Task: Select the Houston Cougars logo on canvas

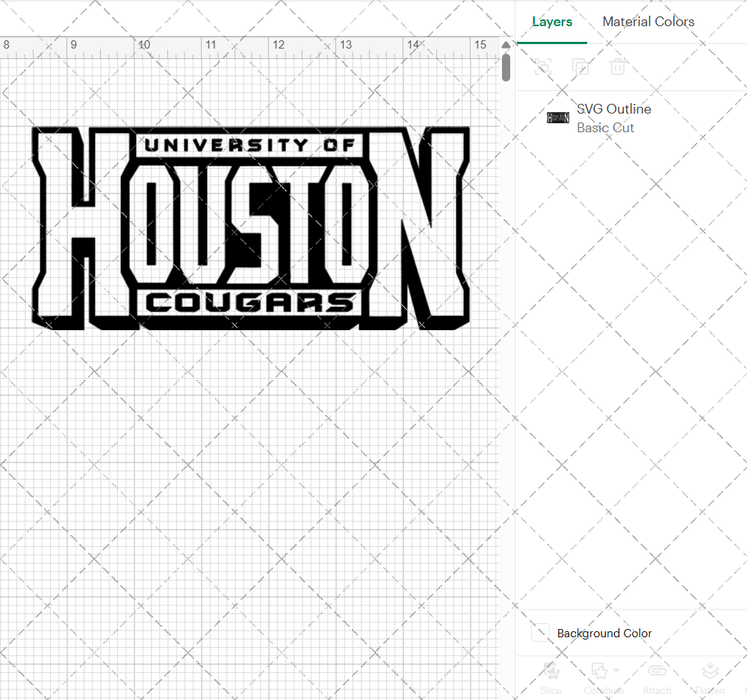Action: click(x=250, y=229)
